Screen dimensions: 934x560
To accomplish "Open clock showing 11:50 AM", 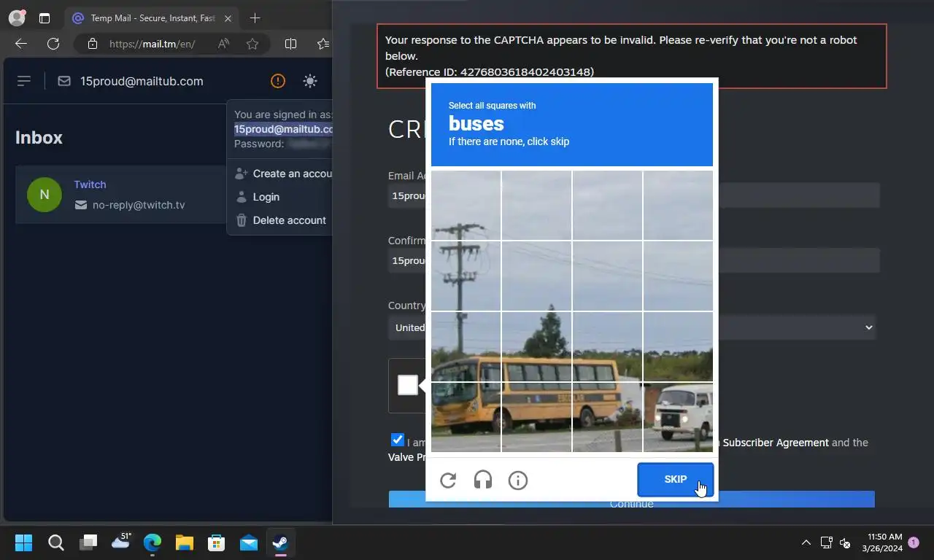I will (882, 542).
